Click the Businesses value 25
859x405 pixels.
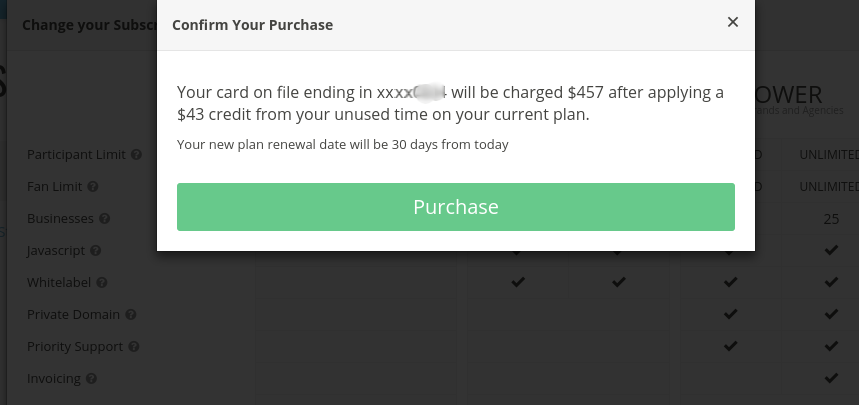pos(831,218)
